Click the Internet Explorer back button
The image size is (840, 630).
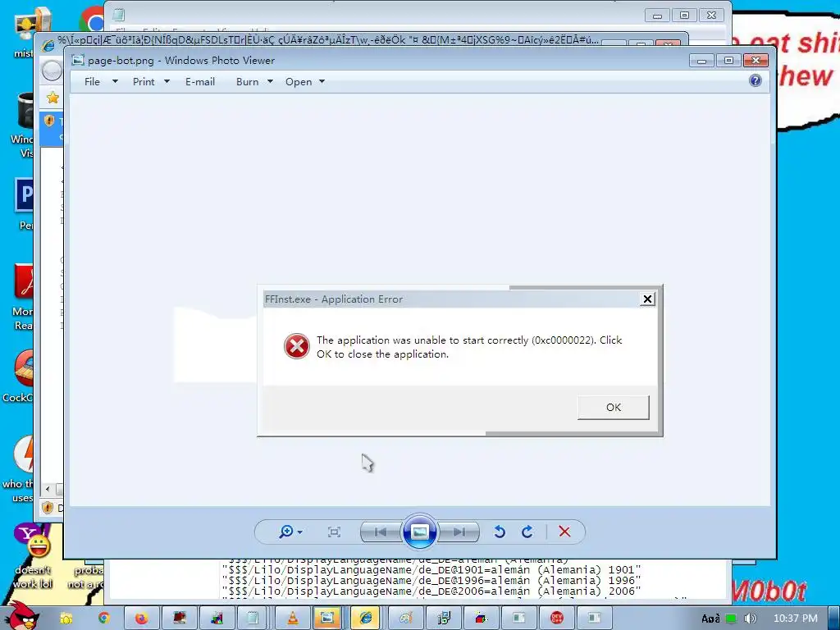(x=52, y=71)
